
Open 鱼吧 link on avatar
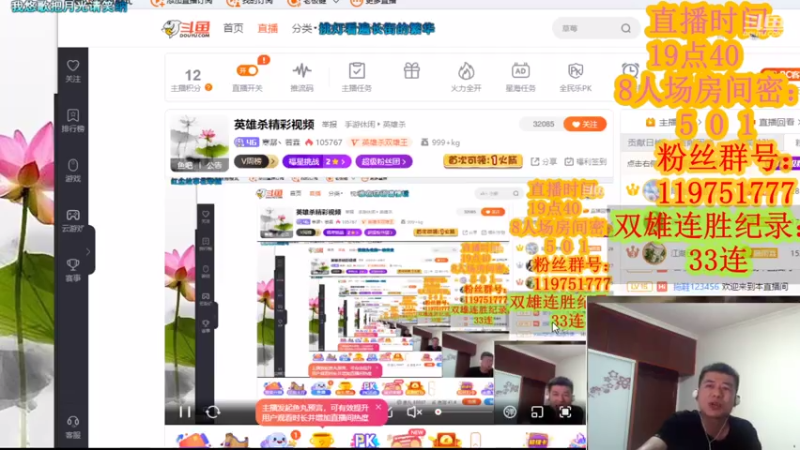click(185, 165)
